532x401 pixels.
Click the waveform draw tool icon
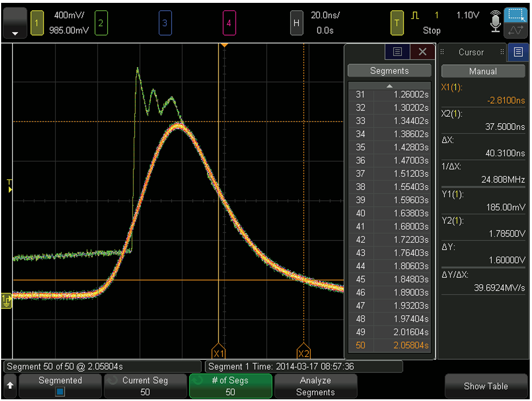tap(516, 30)
